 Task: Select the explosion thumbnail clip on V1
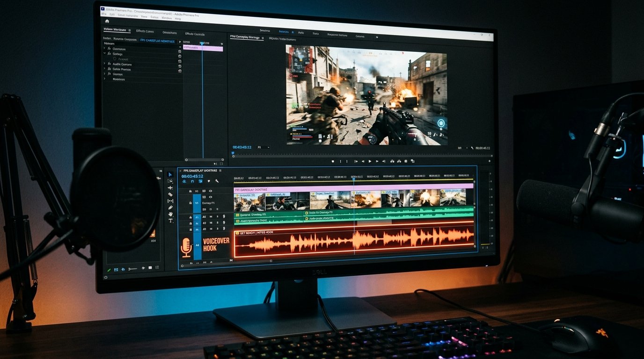pos(366,199)
